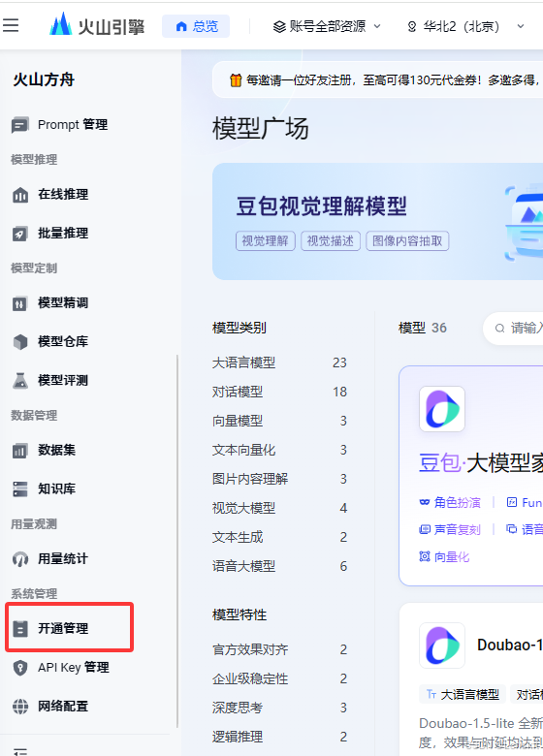
Task: Open the 角色扮演 link
Action: 450,503
